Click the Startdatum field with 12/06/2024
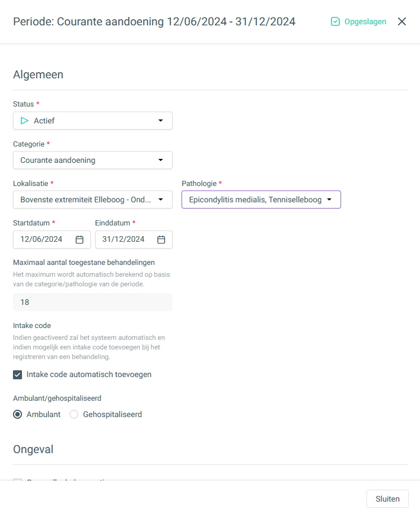 (52, 240)
